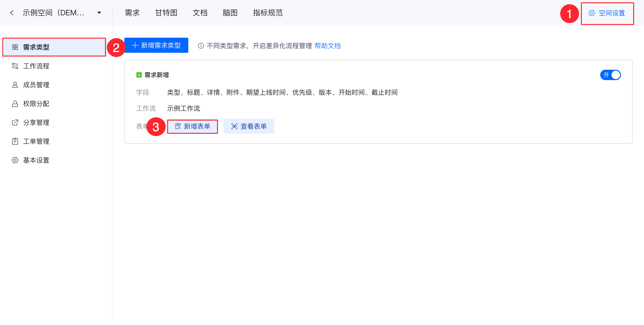This screenshot has height=325, width=644.
Task: Click the 新增表单 button
Action: point(193,126)
